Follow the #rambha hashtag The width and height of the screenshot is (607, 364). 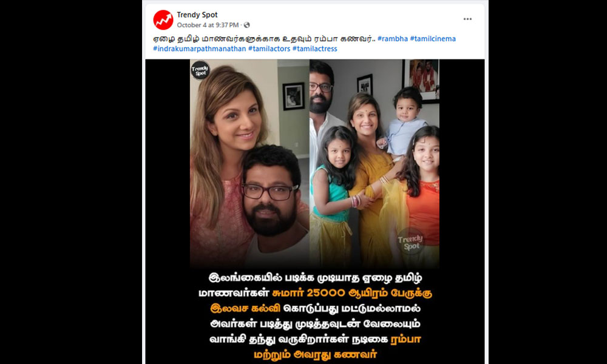(393, 39)
